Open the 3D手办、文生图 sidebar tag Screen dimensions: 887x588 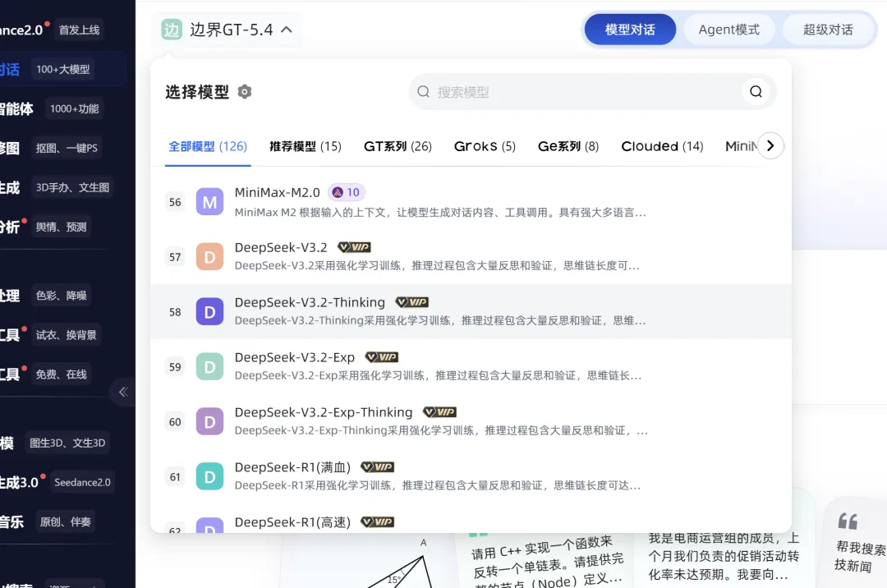(x=72, y=188)
